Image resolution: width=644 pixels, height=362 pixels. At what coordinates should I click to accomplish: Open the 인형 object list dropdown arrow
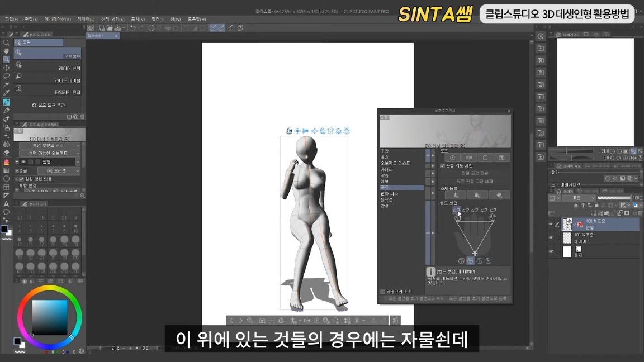coord(78,161)
